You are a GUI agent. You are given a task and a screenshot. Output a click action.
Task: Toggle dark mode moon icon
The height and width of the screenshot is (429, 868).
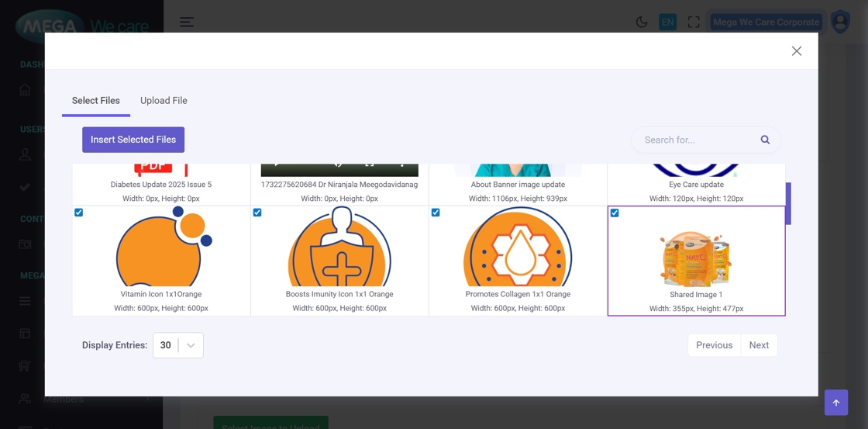[x=642, y=22]
